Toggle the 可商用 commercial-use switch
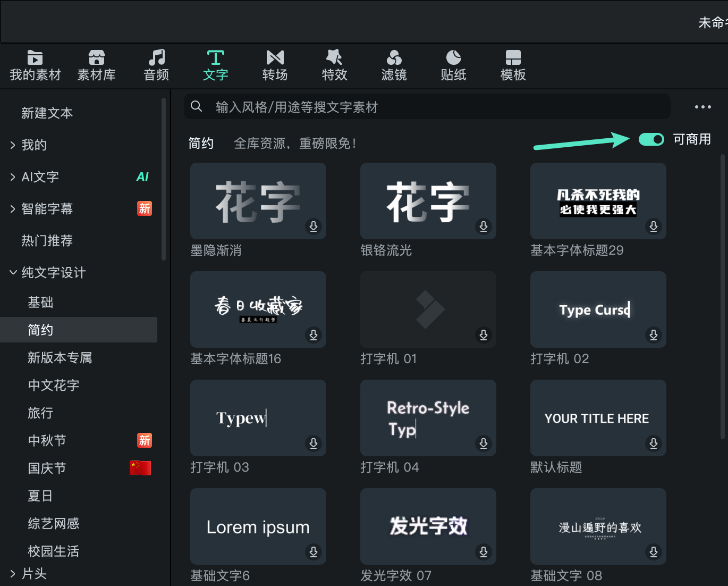 [x=651, y=139]
